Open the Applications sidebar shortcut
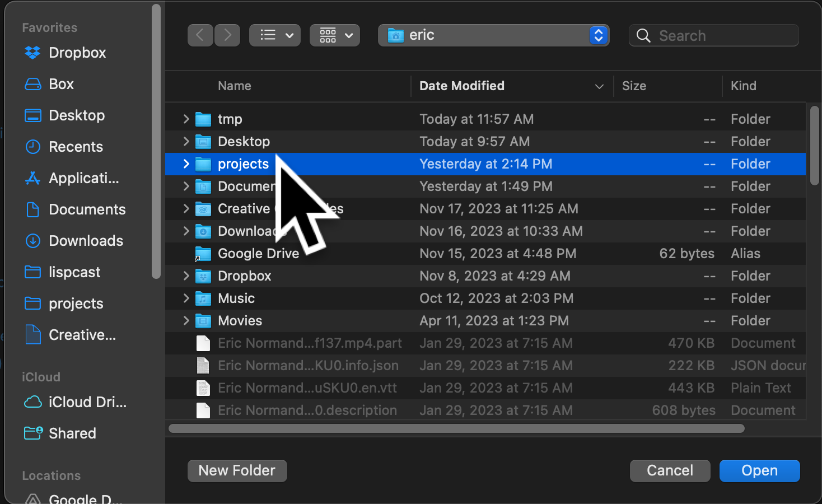This screenshot has width=822, height=504. (83, 178)
